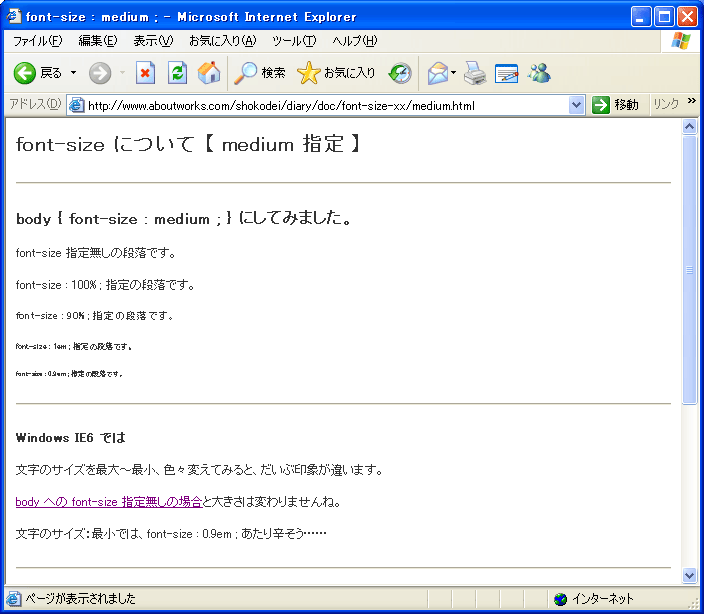Expand the Back button history dropdown arrow
704x614 pixels.
[x=73, y=73]
